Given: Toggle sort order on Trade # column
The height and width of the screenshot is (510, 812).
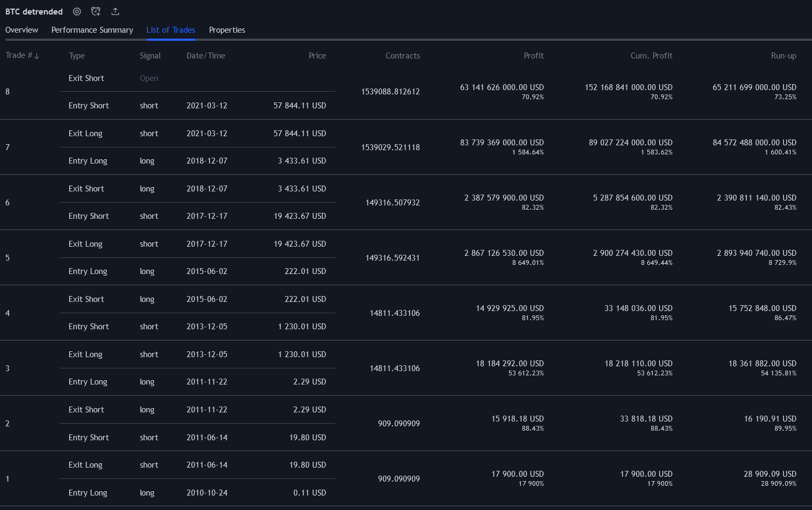Looking at the screenshot, I should (22, 56).
